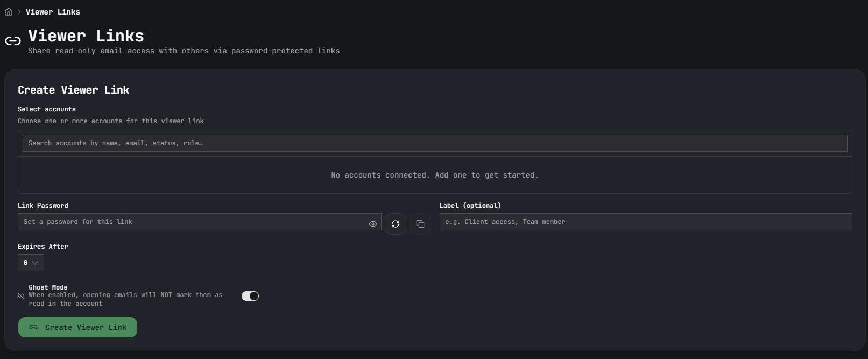868x359 pixels.
Task: Click the 'Expires After' label
Action: click(x=43, y=247)
